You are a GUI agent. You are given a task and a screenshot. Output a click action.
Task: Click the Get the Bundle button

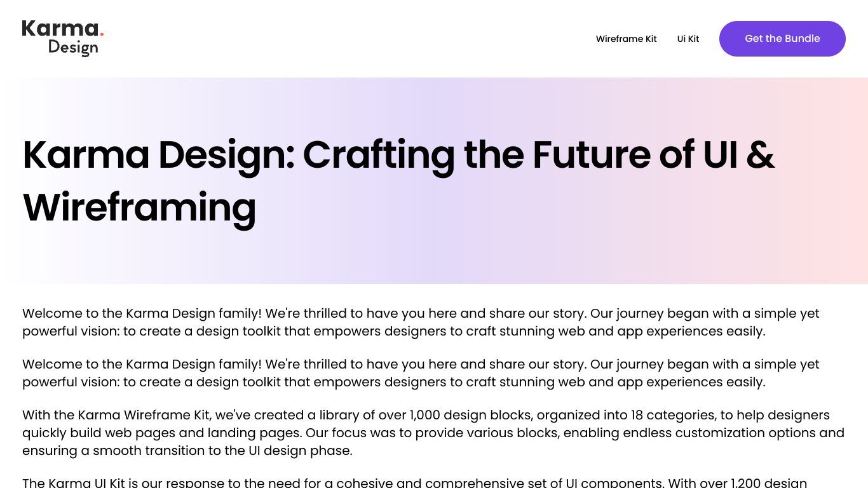pos(782,39)
